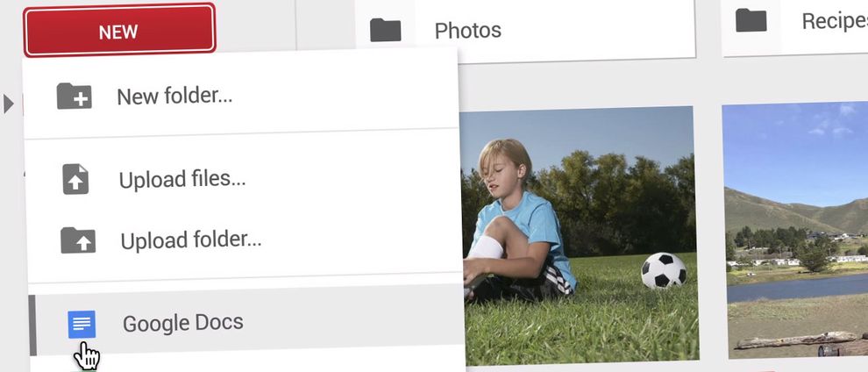Click the blue Google Docs icon

click(x=82, y=325)
